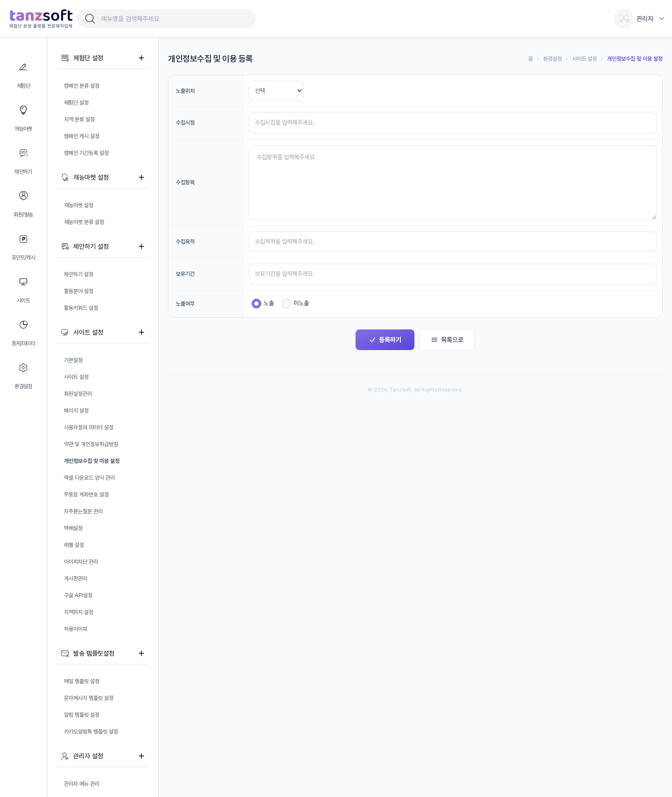The height and width of the screenshot is (797, 672).
Task: Open the 회원/발송 user icon
Action: (x=23, y=196)
